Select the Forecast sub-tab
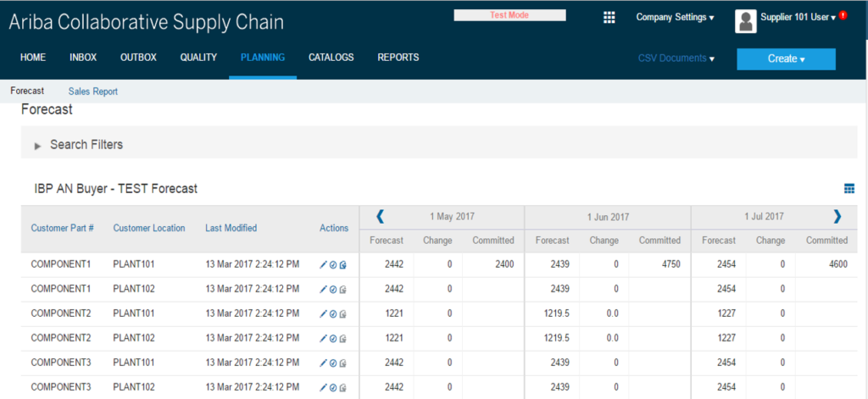Image resolution: width=868 pixels, height=399 pixels. coord(27,91)
